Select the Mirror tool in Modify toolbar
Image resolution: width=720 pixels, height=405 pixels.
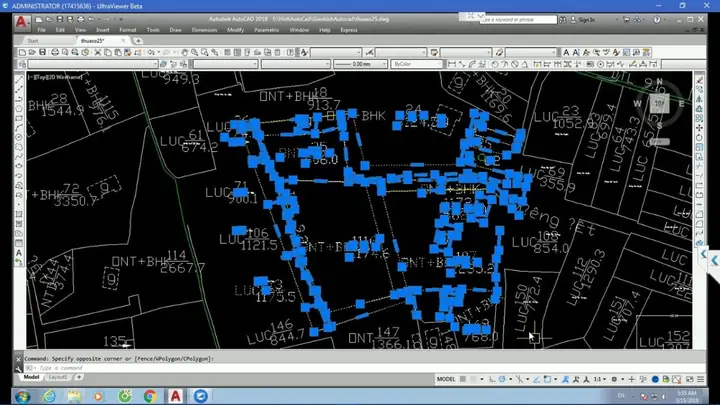[x=699, y=99]
